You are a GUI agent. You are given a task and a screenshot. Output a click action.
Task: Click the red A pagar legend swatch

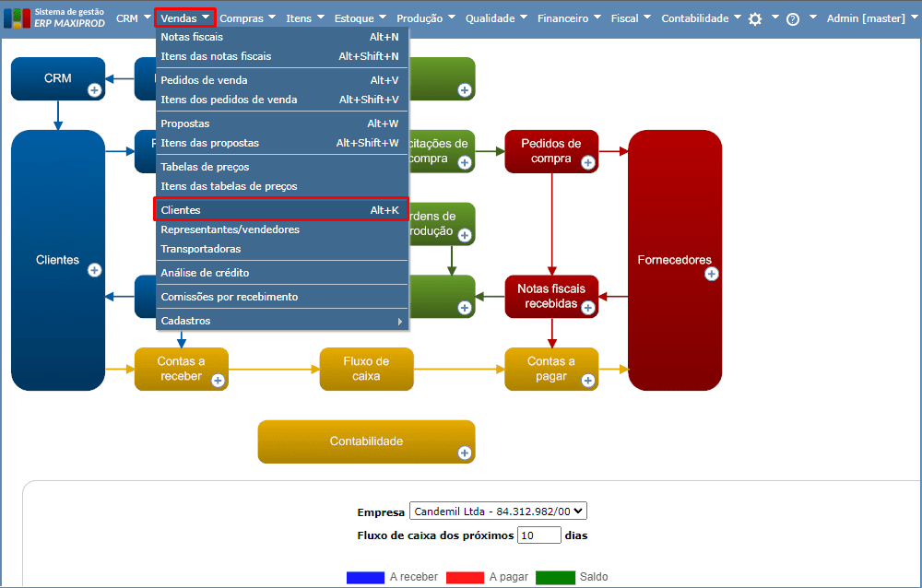click(465, 578)
